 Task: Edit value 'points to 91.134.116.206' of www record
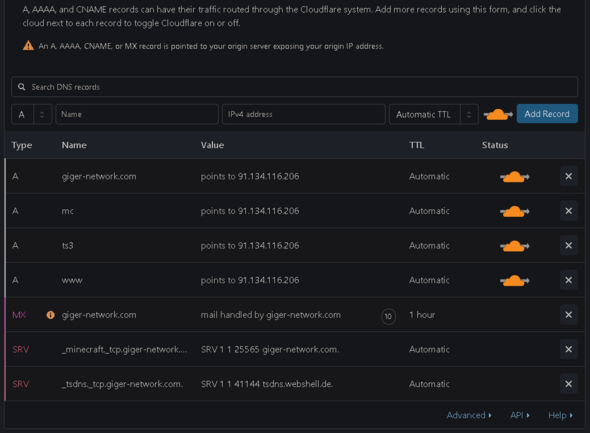click(250, 280)
